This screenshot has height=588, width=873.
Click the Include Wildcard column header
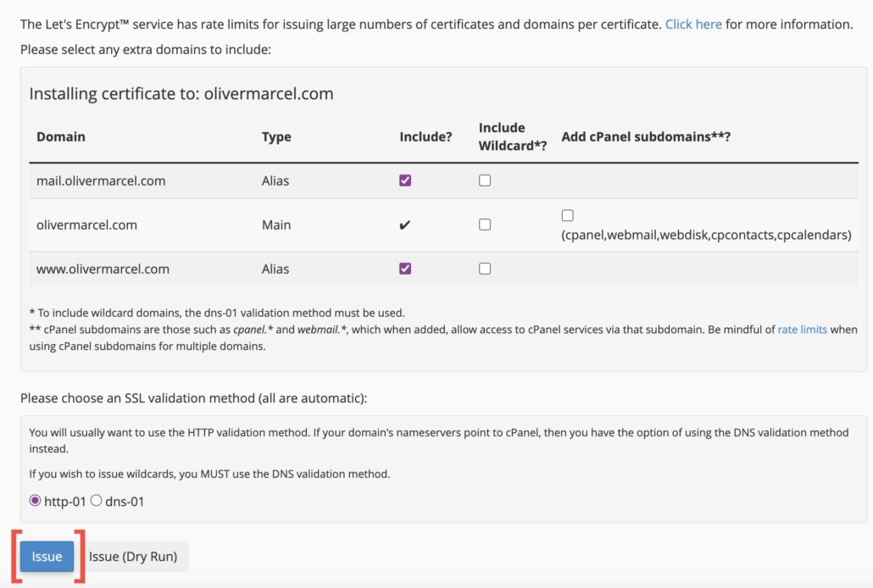(512, 136)
